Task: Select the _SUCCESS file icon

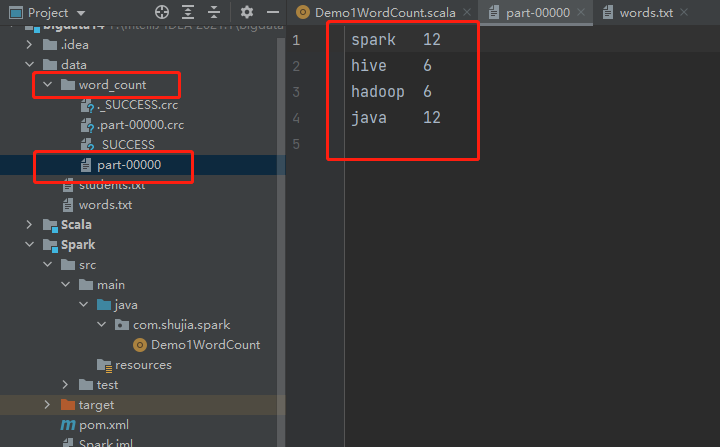Action: click(87, 145)
